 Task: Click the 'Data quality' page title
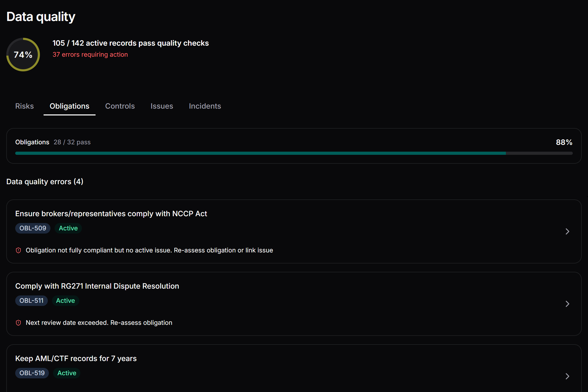point(41,17)
